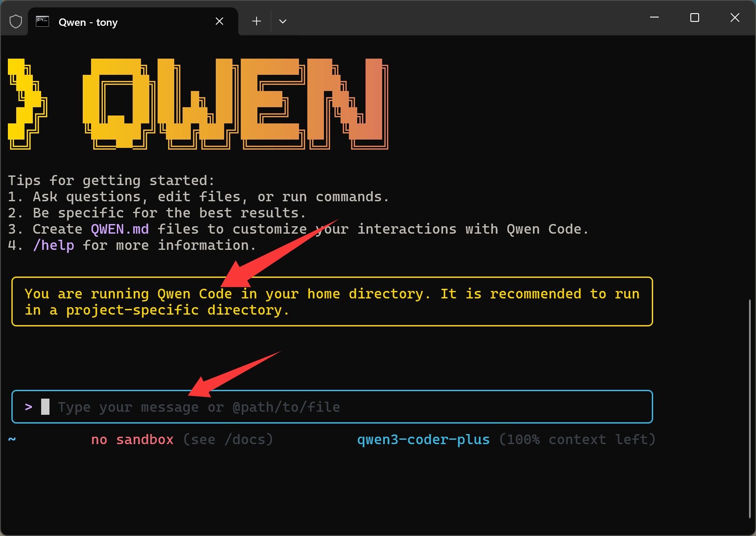This screenshot has width=756, height=536.
Task: Click the QWEN.md text in the tips
Action: tap(120, 229)
